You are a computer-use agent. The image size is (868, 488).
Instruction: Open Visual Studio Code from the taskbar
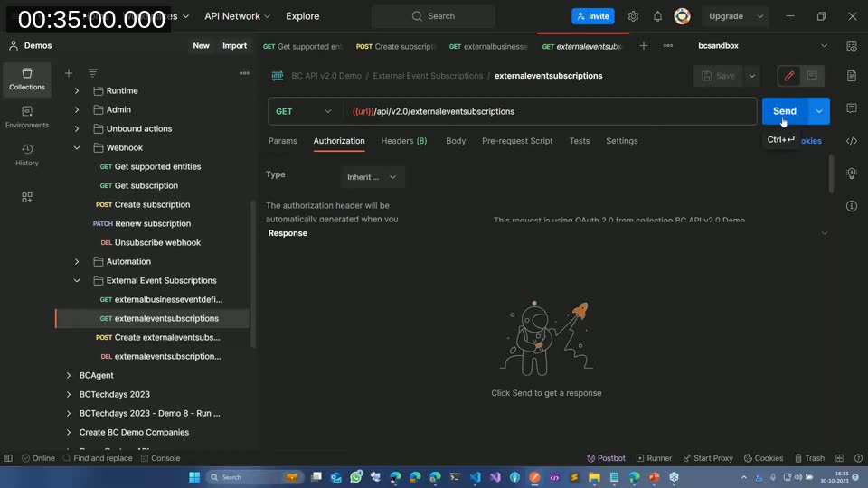tap(476, 477)
